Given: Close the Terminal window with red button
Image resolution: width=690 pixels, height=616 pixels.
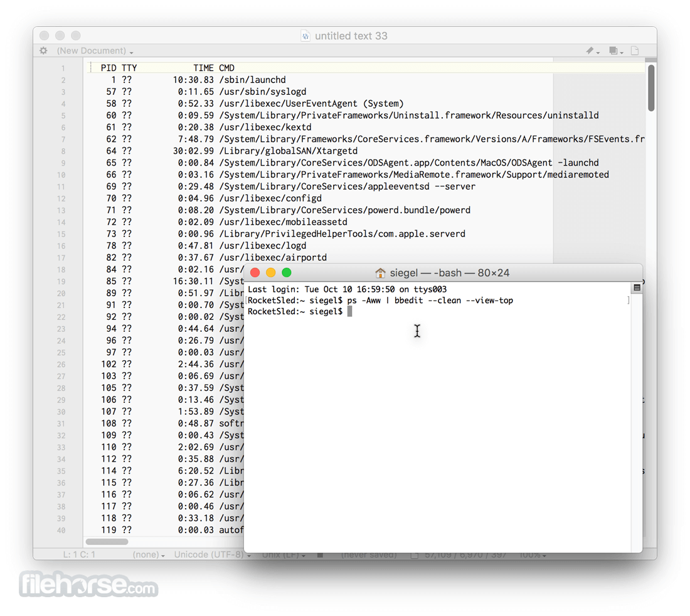Looking at the screenshot, I should (255, 273).
